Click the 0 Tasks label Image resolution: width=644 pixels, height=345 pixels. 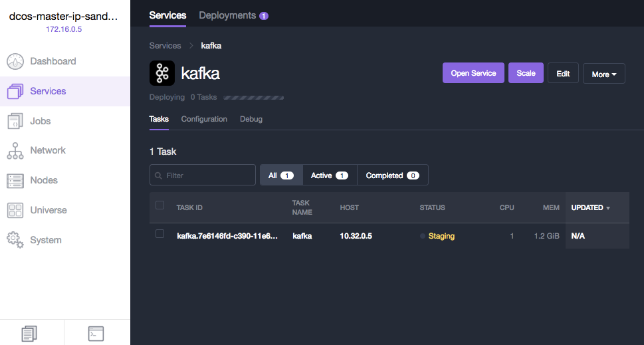[204, 97]
